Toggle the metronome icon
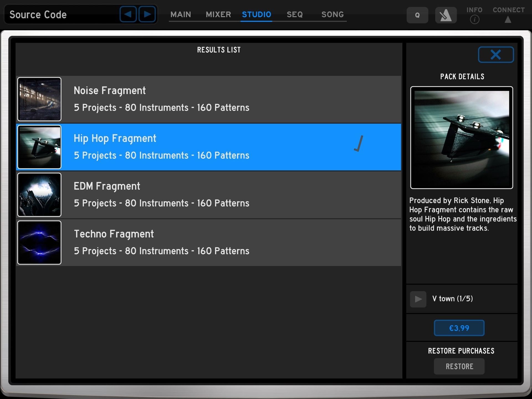532x399 pixels. pyautogui.click(x=446, y=15)
